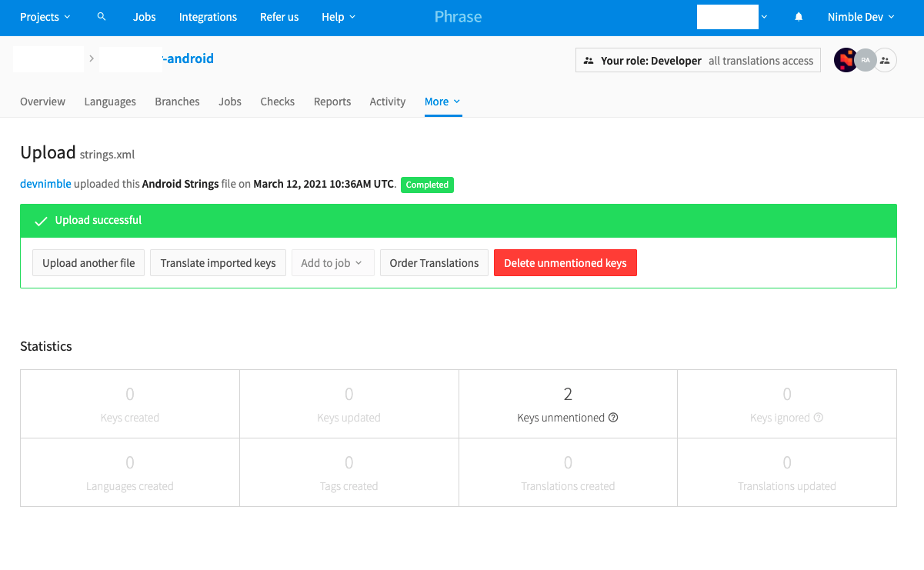Expand the Projects dropdown menu
Image resolution: width=924 pixels, height=570 pixels.
click(x=45, y=17)
